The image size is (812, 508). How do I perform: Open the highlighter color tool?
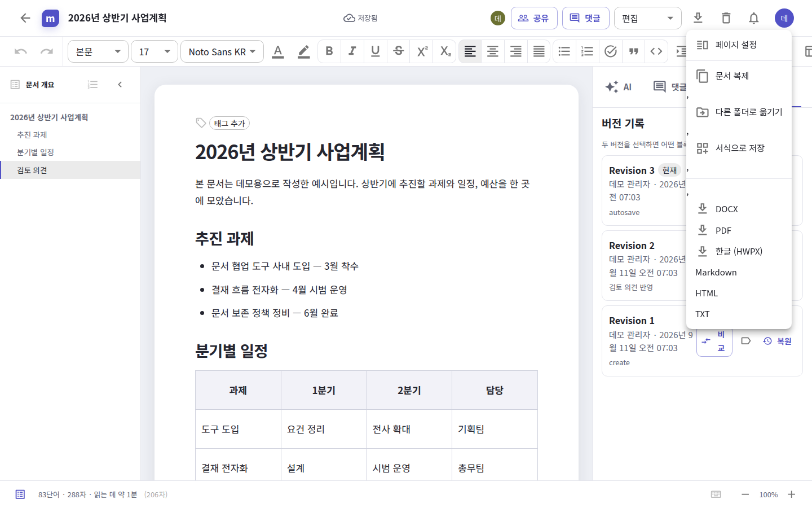coord(303,51)
